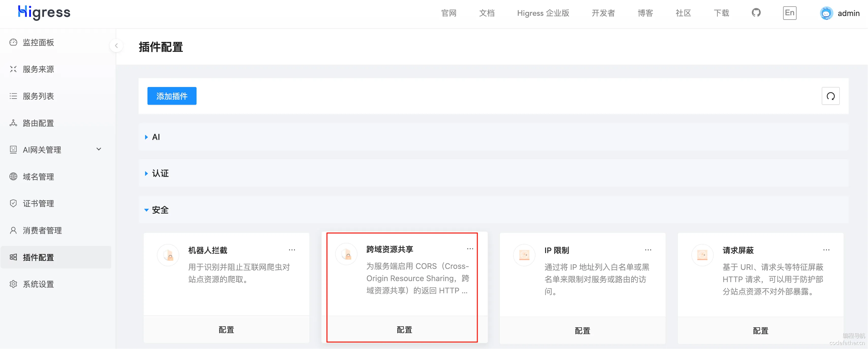Open more options for 跨域资源共享 card
Viewport: 868px width, 349px height.
[470, 249]
